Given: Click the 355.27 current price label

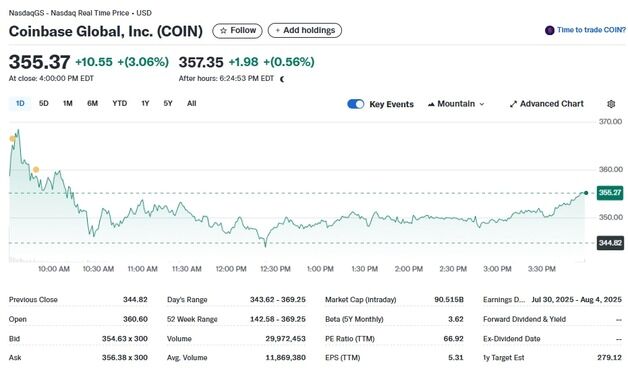Looking at the screenshot, I should [610, 193].
